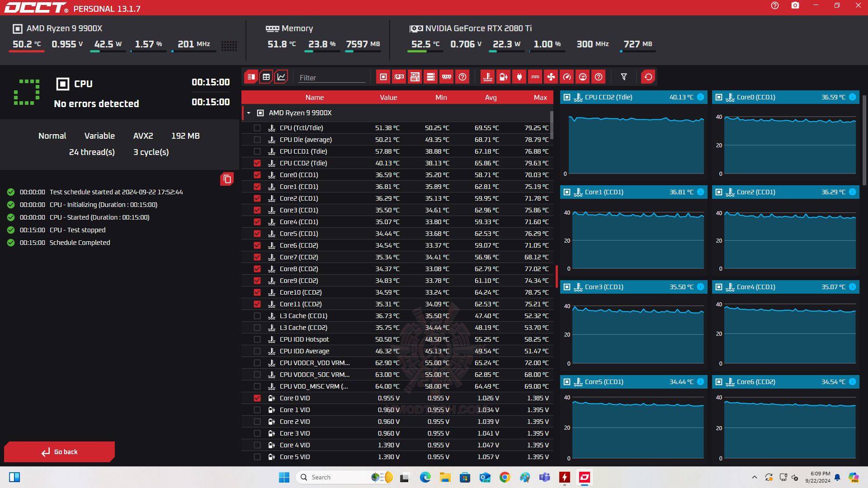Image resolution: width=868 pixels, height=488 pixels.
Task: Toggle the temperature sensor filter icon
Action: click(487, 77)
